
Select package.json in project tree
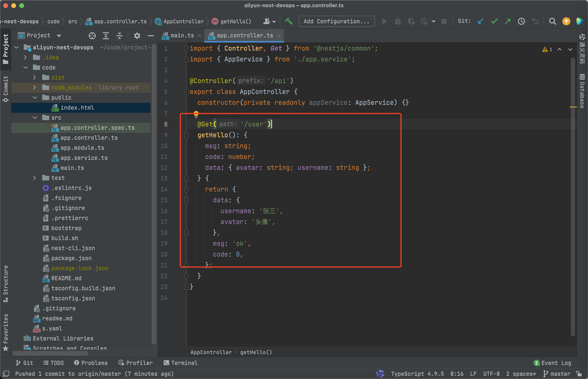(71, 258)
